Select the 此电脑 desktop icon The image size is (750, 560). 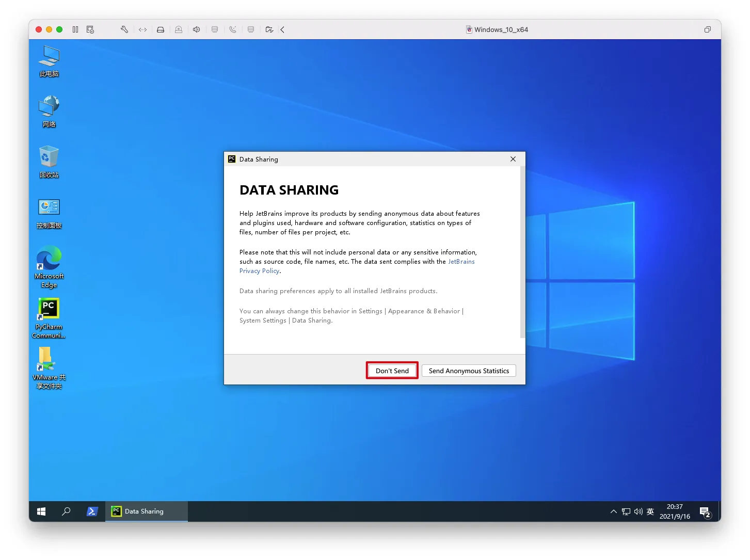click(49, 61)
